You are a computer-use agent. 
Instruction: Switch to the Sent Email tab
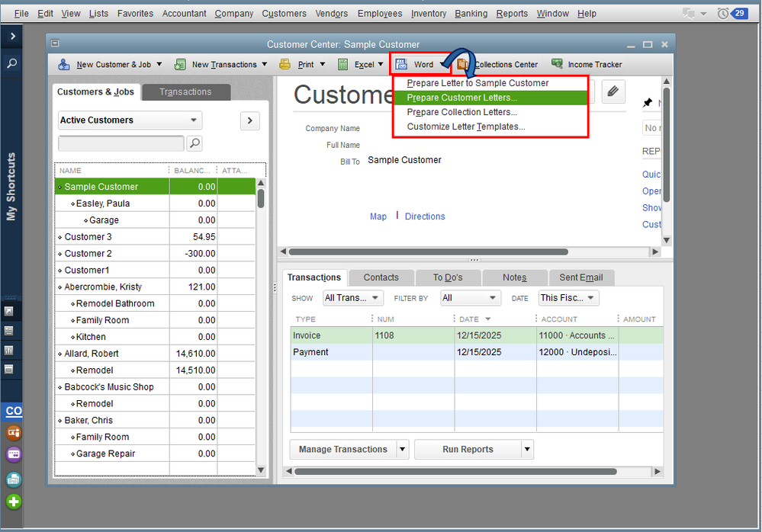point(581,277)
